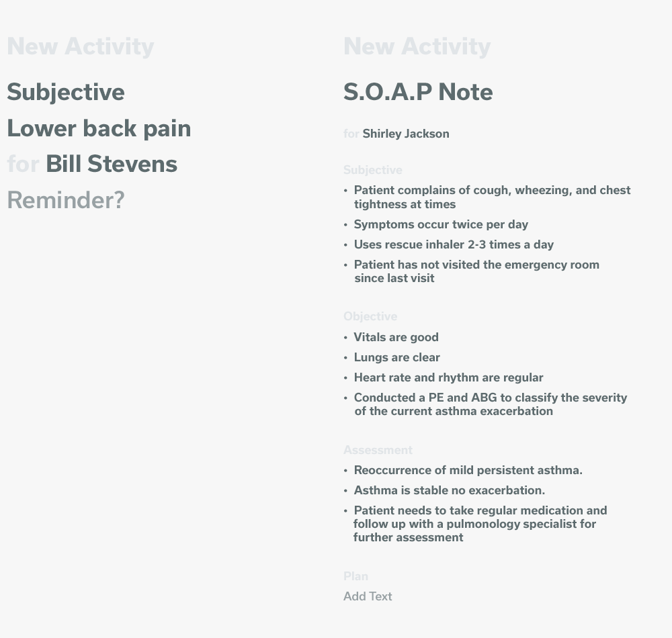Click the Assessment section label
The width and height of the screenshot is (672, 638).
[378, 450]
